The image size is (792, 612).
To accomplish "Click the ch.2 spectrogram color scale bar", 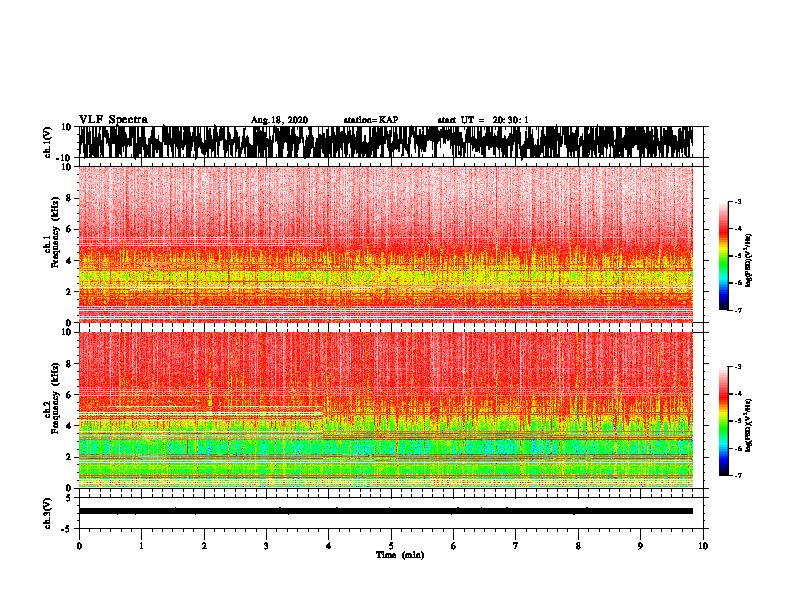I will (723, 421).
